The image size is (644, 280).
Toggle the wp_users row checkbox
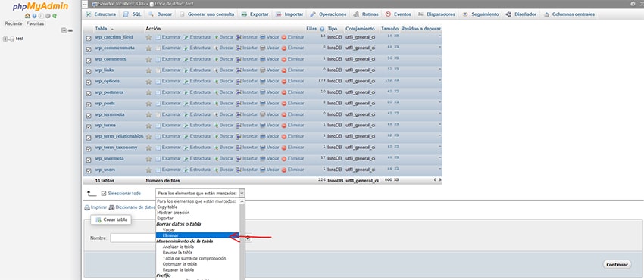(89, 170)
